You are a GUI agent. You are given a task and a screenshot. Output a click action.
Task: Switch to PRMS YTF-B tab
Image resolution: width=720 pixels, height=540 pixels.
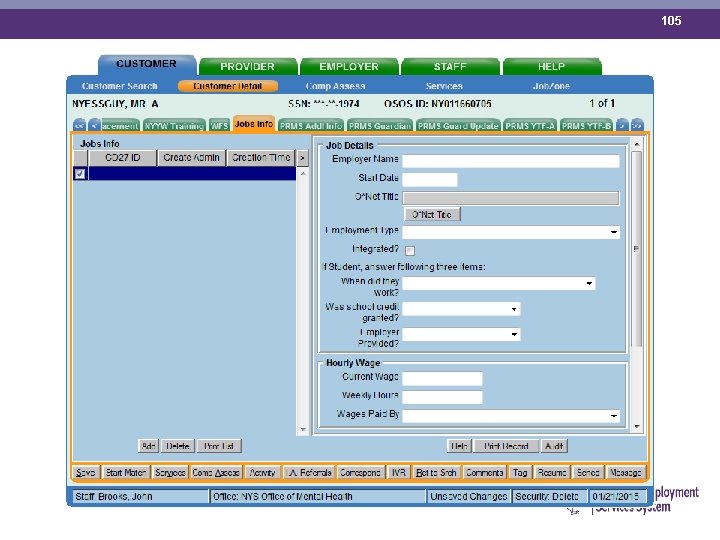pyautogui.click(x=586, y=126)
